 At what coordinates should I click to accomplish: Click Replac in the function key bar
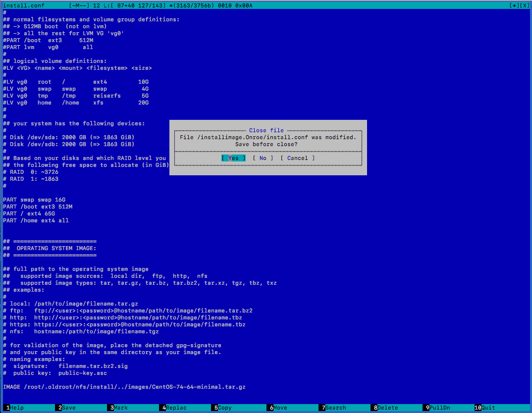pyautogui.click(x=176, y=408)
